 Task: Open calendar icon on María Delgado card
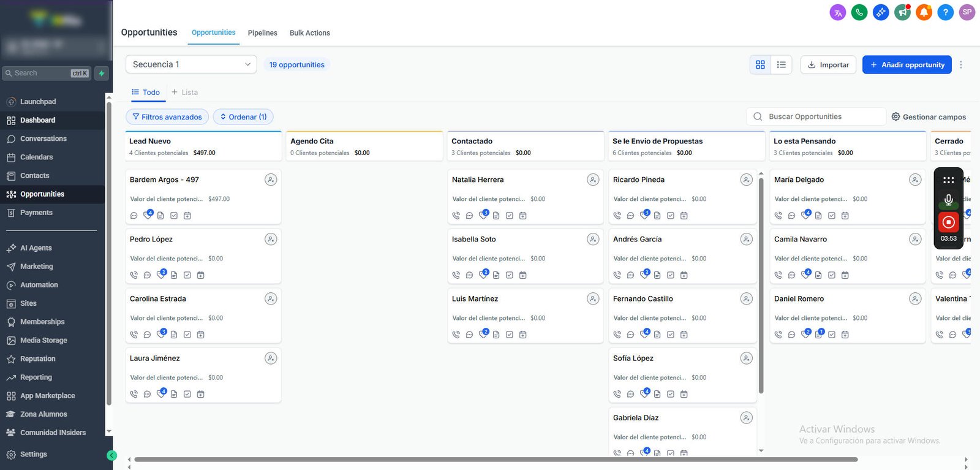coord(845,216)
